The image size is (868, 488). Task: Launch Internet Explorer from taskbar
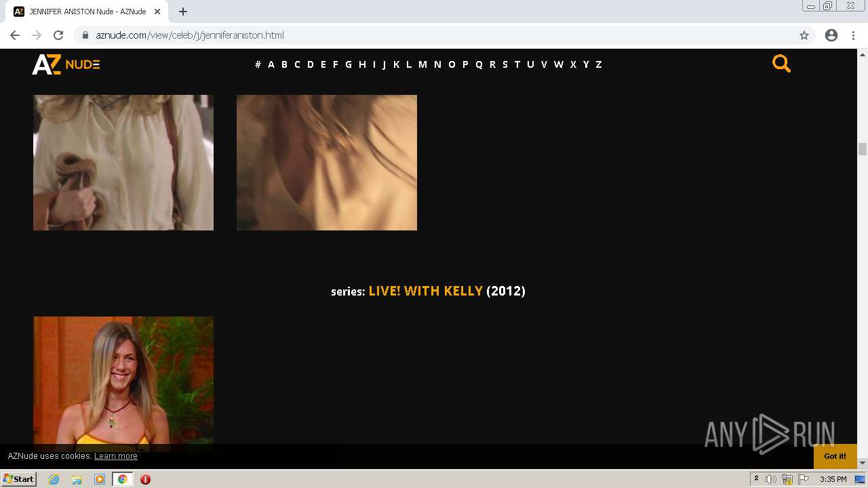54,479
